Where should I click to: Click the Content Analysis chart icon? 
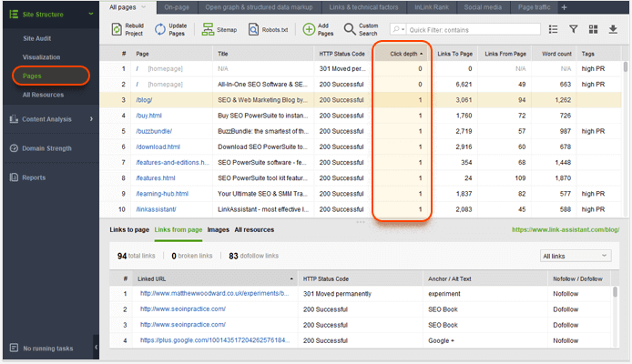(x=14, y=119)
